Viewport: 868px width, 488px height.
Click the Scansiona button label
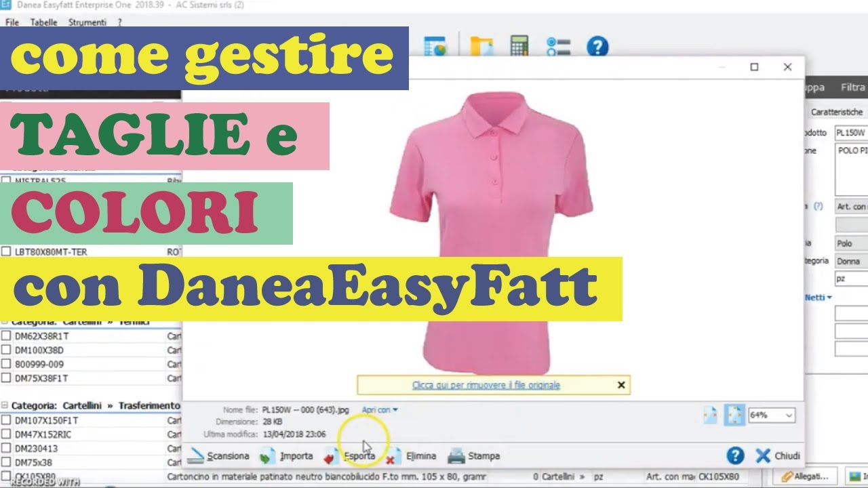pos(228,456)
